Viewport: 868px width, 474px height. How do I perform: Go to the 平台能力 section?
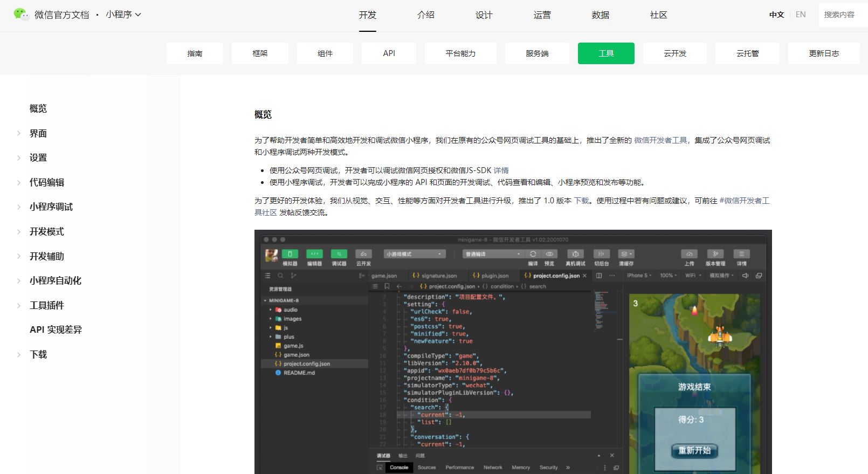click(460, 53)
